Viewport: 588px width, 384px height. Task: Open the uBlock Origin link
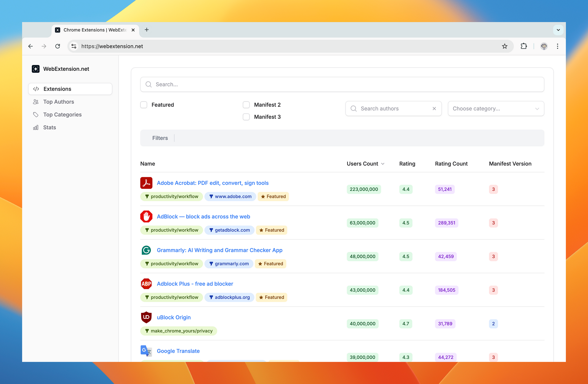point(174,317)
